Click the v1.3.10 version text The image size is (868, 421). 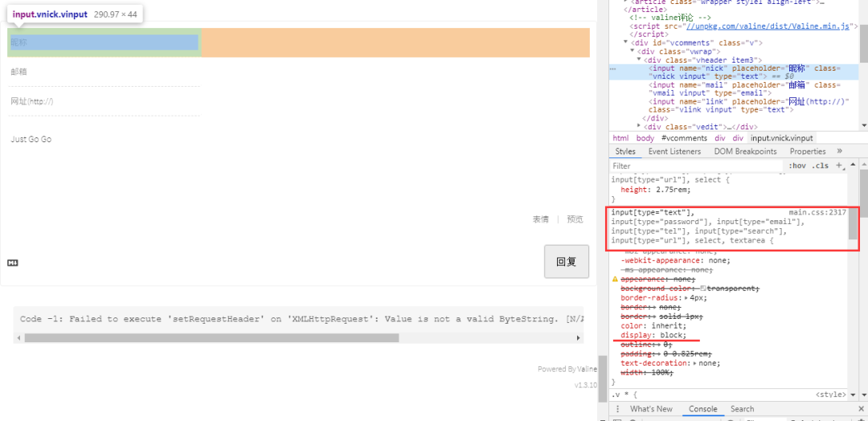point(586,385)
